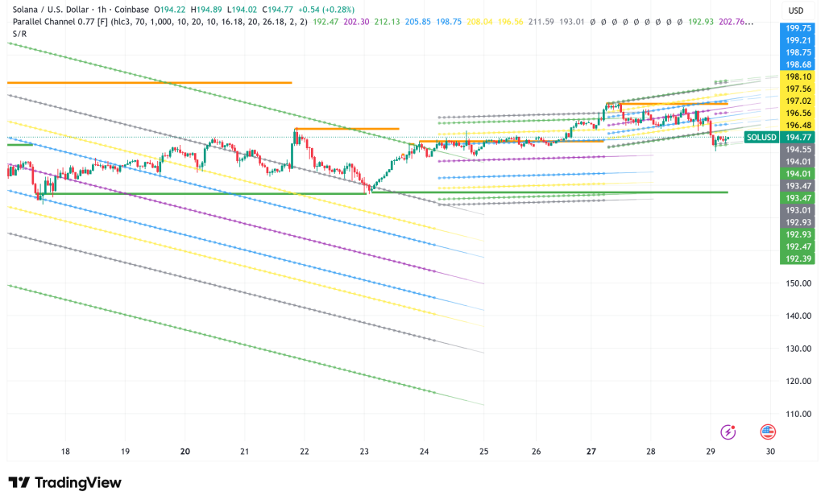The width and height of the screenshot is (825, 504).
Task: Click date 30 on time axis
Action: (770, 452)
